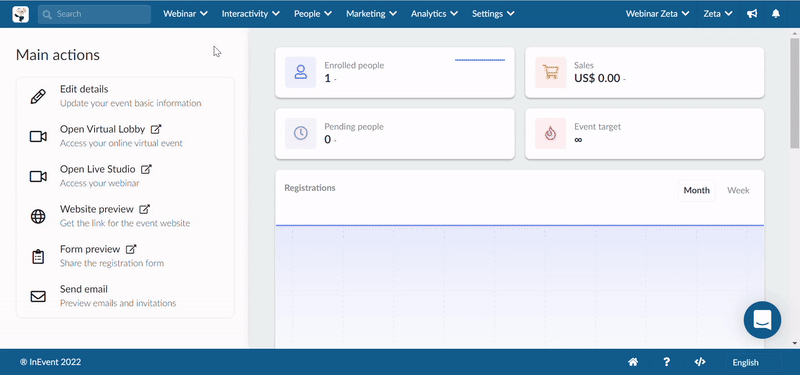Click the Enrolled people count 1
Screen dimensions: 800x375
[x=328, y=78]
